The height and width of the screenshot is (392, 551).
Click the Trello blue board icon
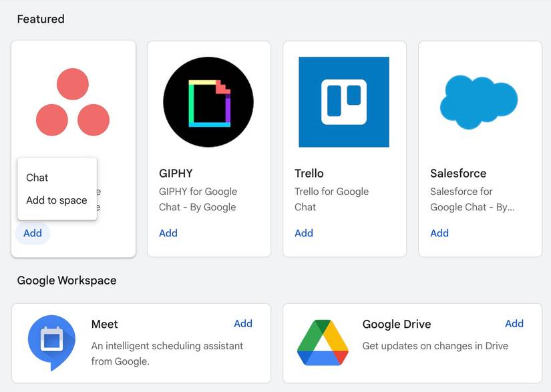click(x=345, y=102)
